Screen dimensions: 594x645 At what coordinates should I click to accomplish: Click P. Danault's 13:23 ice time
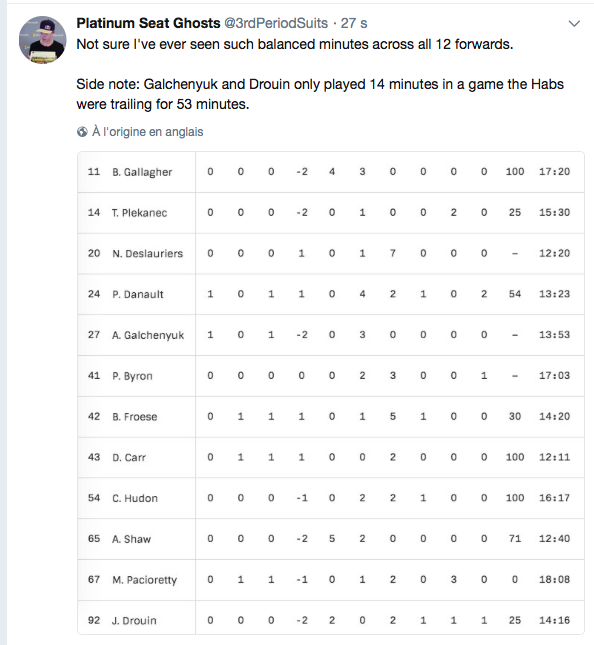(554, 294)
